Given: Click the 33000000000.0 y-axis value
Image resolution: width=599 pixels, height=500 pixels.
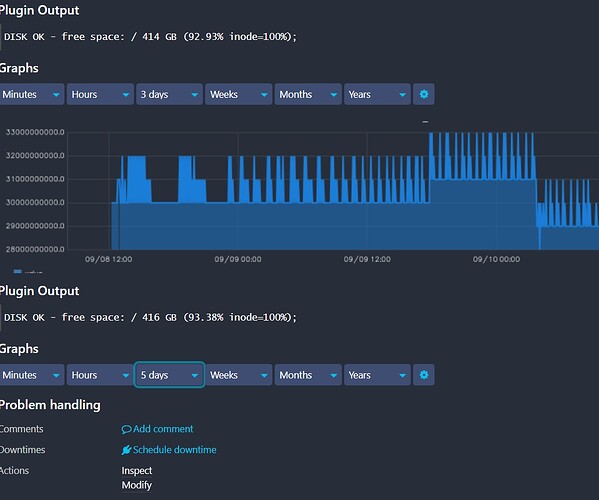Looking at the screenshot, I should pos(35,132).
